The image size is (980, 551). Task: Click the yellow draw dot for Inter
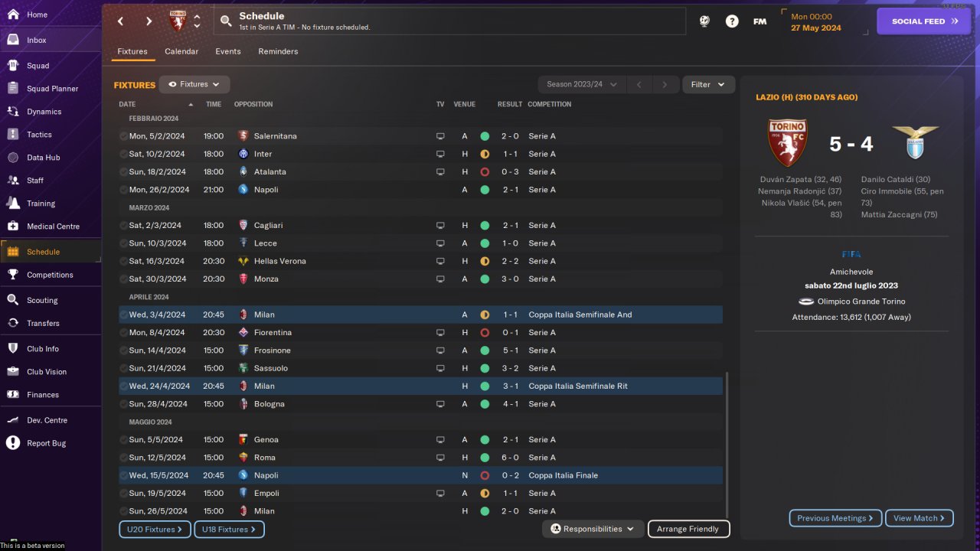(x=485, y=154)
